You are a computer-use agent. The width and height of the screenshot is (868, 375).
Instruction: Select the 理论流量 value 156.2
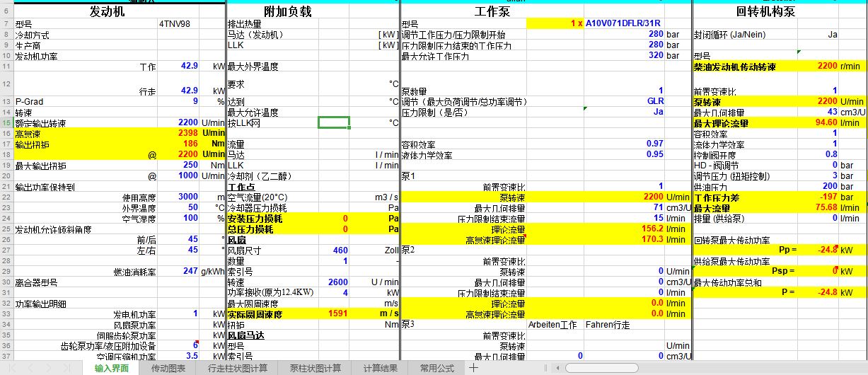pyautogui.click(x=624, y=229)
